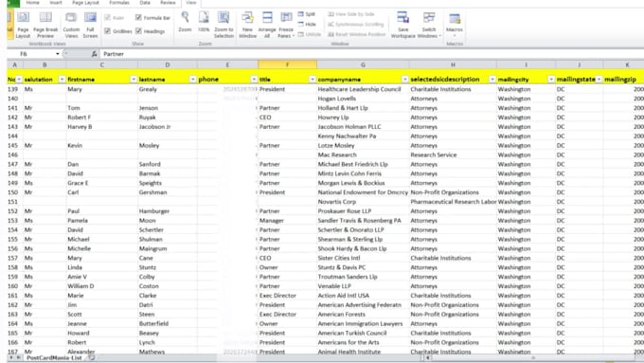
Task: Open a New Window
Action: [248, 25]
